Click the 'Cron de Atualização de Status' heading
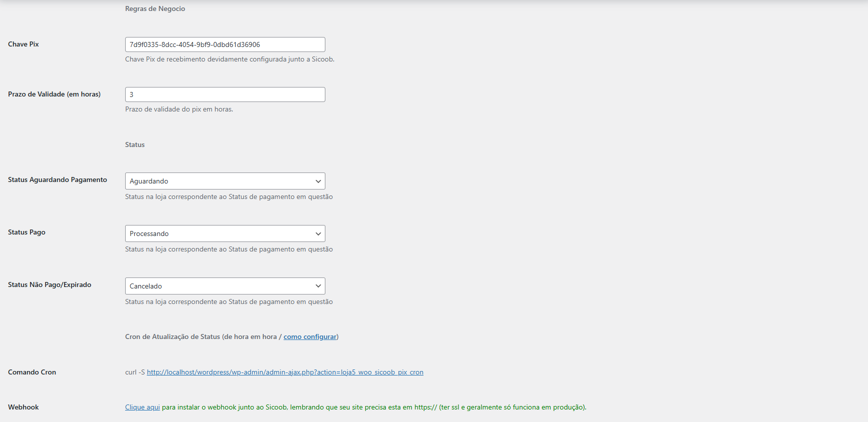This screenshot has width=868, height=422. click(x=200, y=337)
